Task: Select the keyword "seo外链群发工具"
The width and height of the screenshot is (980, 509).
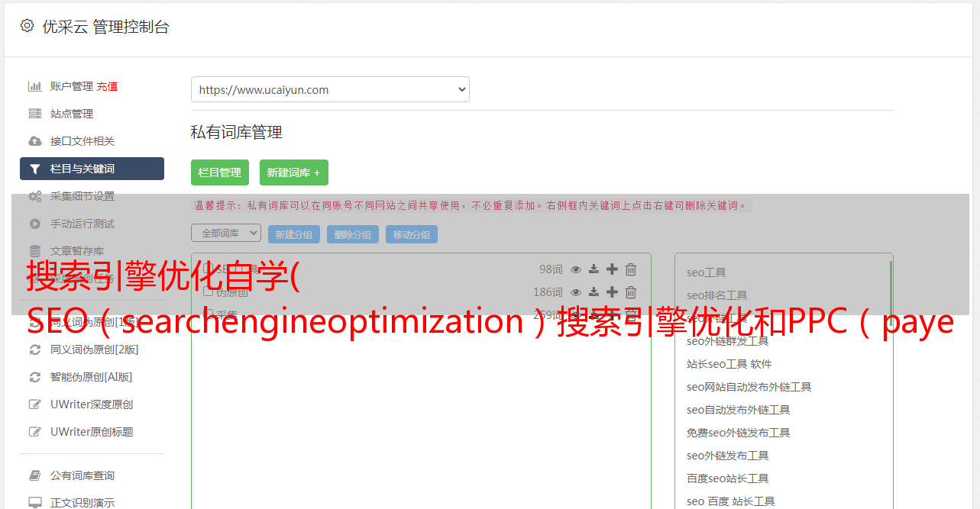Action: (x=728, y=341)
